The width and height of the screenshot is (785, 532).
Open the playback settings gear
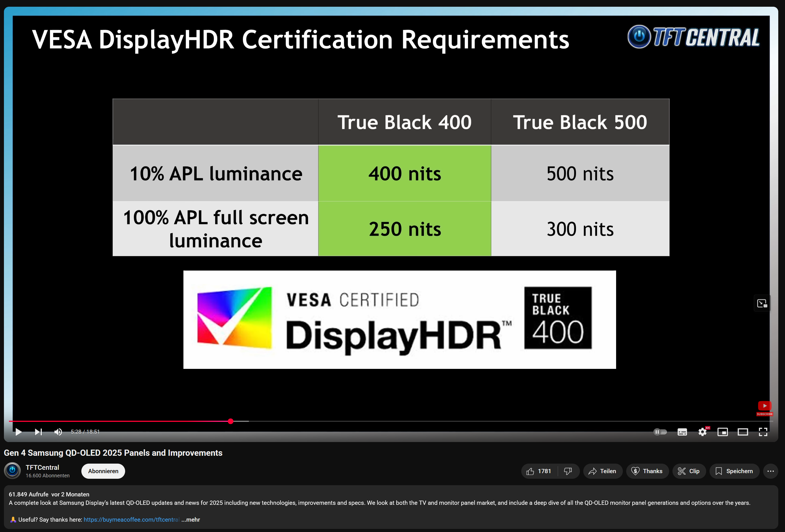[703, 432]
